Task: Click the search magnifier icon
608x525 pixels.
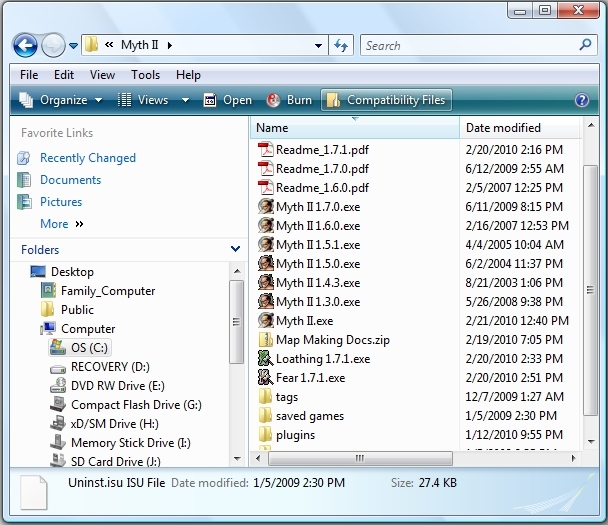Action: click(586, 45)
